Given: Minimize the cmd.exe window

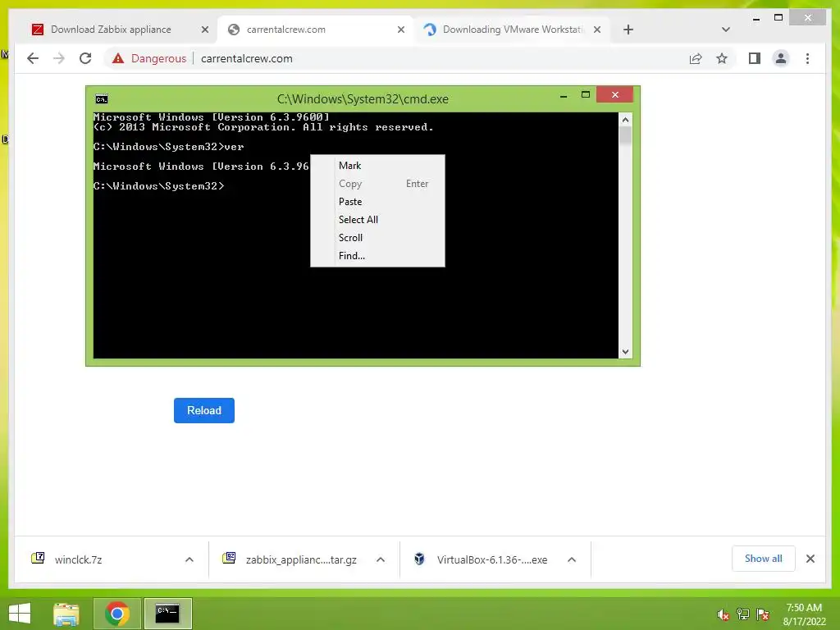Looking at the screenshot, I should (x=564, y=97).
